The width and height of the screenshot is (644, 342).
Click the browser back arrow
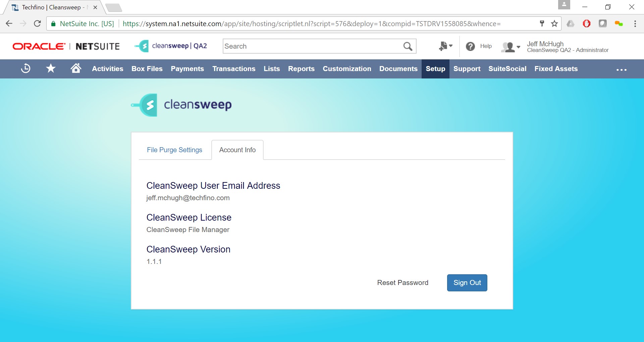tap(9, 23)
